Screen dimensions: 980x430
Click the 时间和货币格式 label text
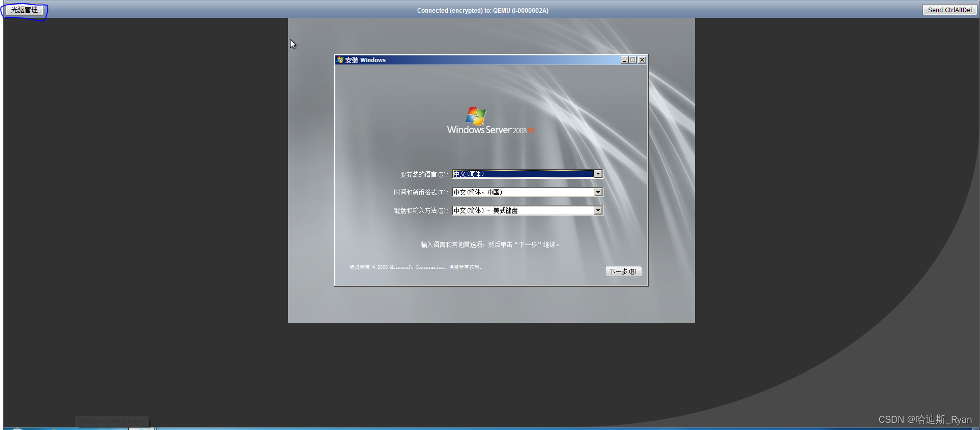[420, 192]
